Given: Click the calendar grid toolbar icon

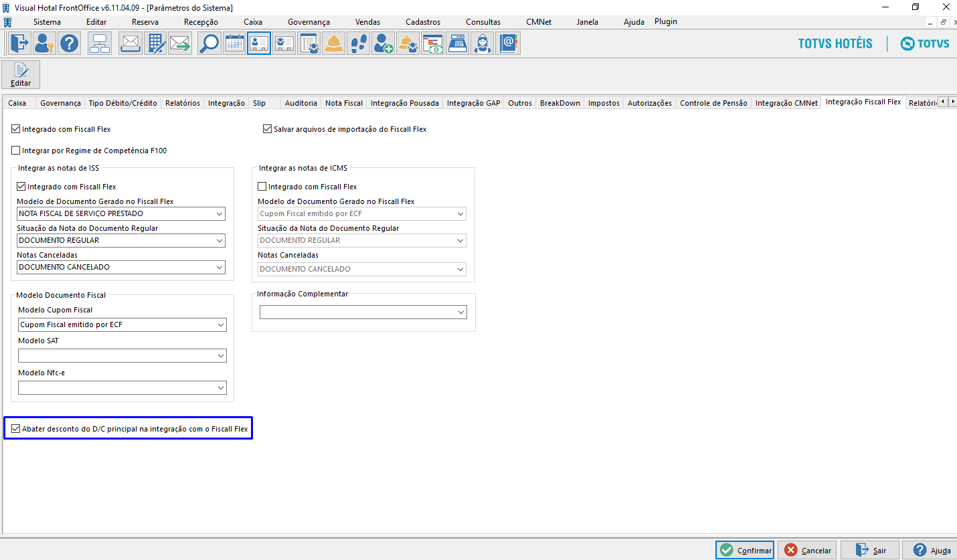Looking at the screenshot, I should click(234, 43).
